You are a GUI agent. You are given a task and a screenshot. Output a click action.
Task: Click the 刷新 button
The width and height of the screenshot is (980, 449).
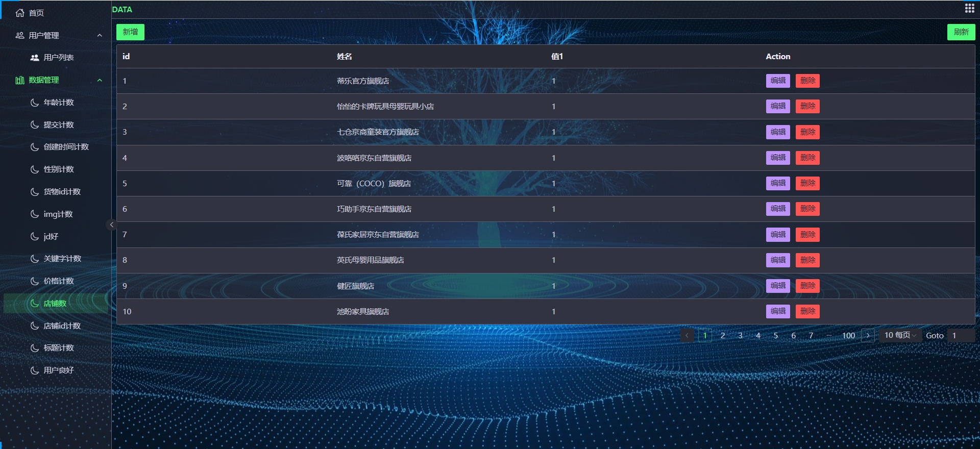pos(961,32)
